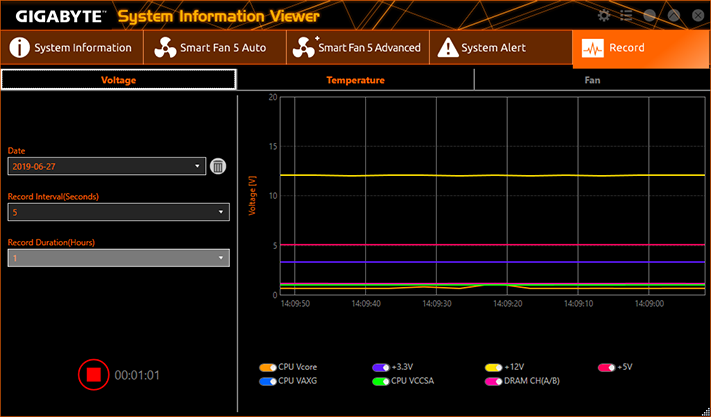The width and height of the screenshot is (711, 417).
Task: Click the System Information info icon
Action: 19,48
